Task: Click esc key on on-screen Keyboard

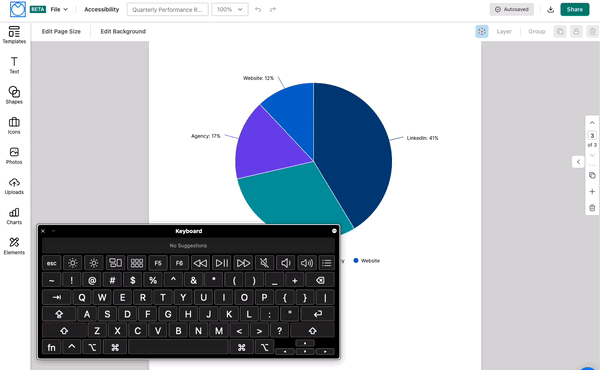Action: click(x=52, y=263)
